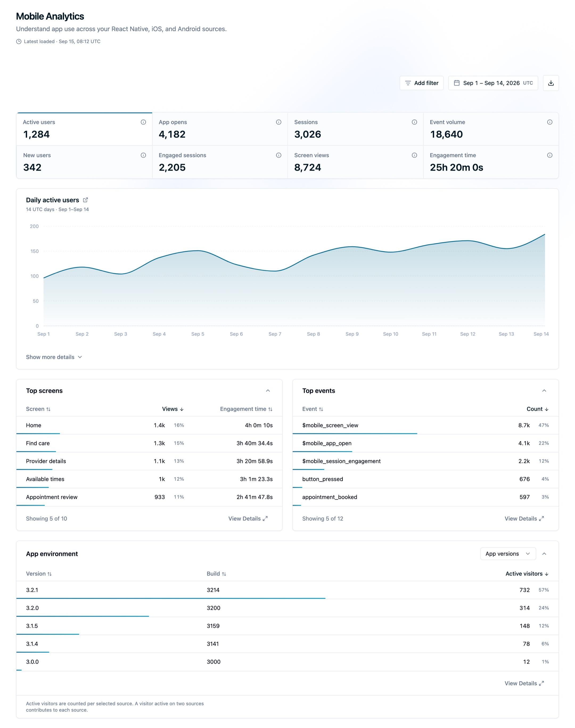Open info tooltip for Engagement time
Screen dimensions: 575x728
pos(550,155)
